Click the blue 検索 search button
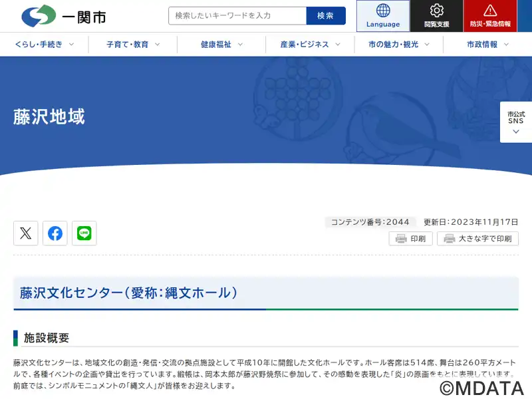The image size is (532, 399). [x=326, y=15]
